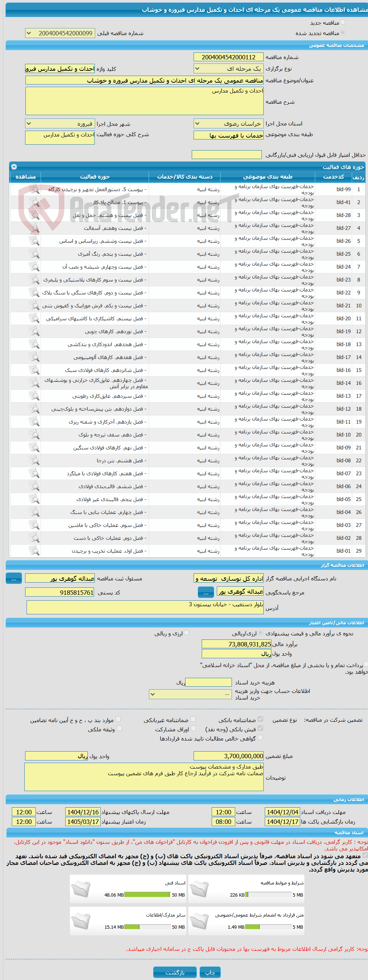Click چاپ print button
The width and height of the screenshot is (368, 980).
click(210, 972)
